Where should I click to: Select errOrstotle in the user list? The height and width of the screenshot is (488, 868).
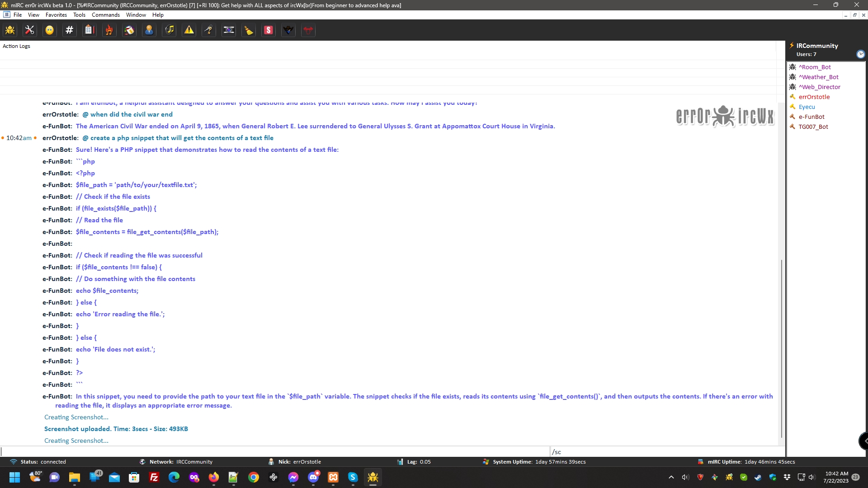[814, 97]
